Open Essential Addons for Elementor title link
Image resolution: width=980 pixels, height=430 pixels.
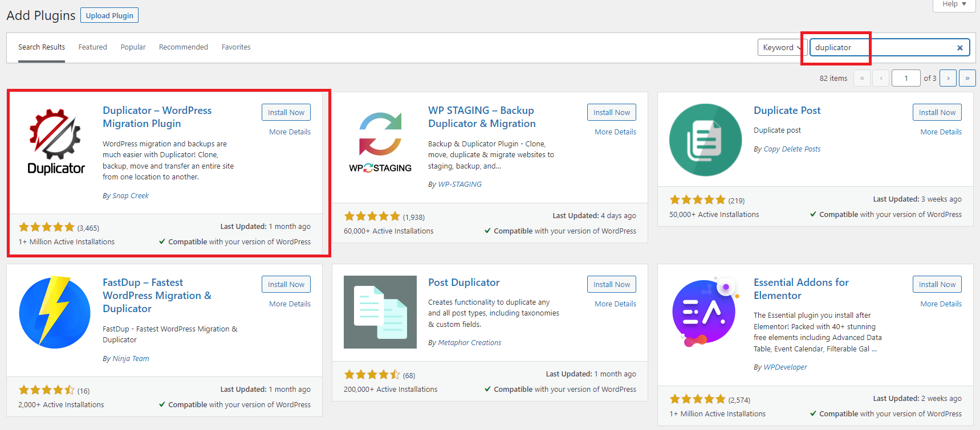801,289
